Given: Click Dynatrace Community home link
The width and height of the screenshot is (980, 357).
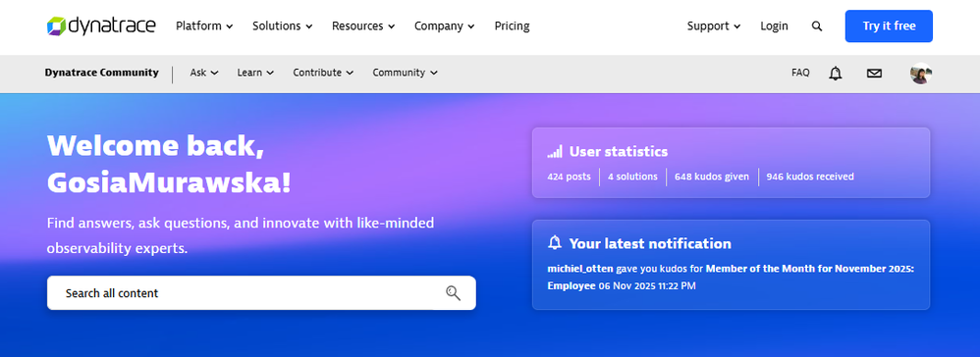Looking at the screenshot, I should [102, 73].
